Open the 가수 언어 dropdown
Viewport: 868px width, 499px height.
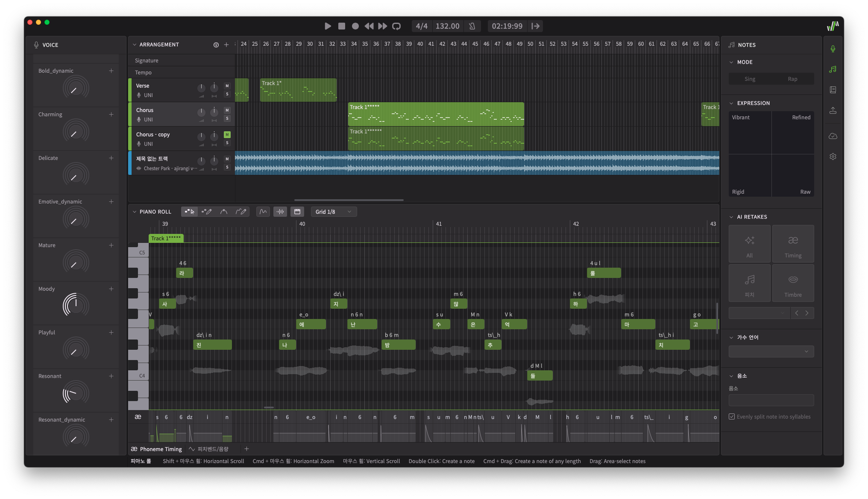pos(771,351)
